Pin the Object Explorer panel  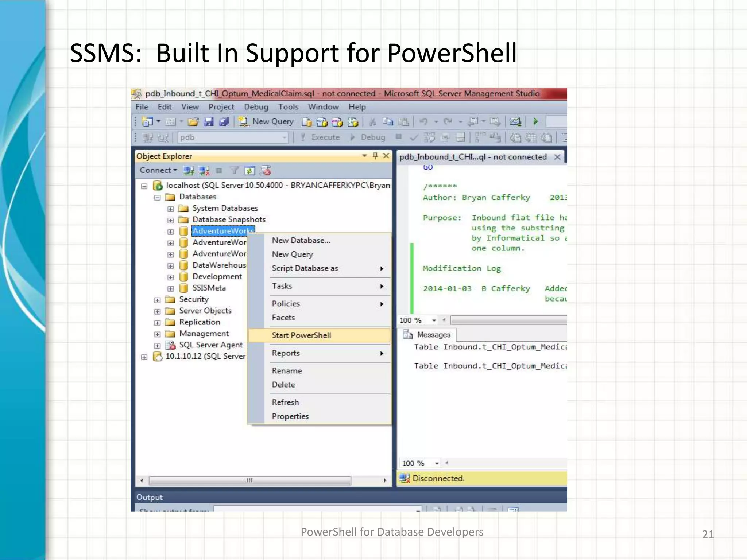click(375, 156)
